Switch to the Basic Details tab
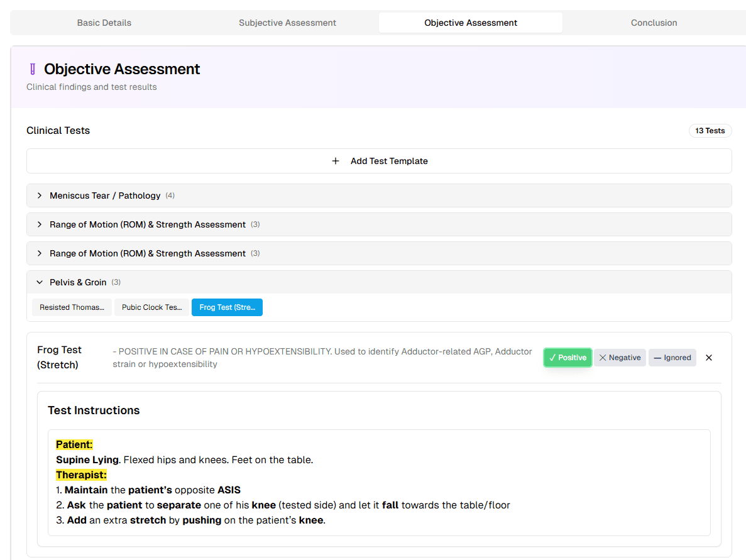The height and width of the screenshot is (560, 746). coord(104,23)
